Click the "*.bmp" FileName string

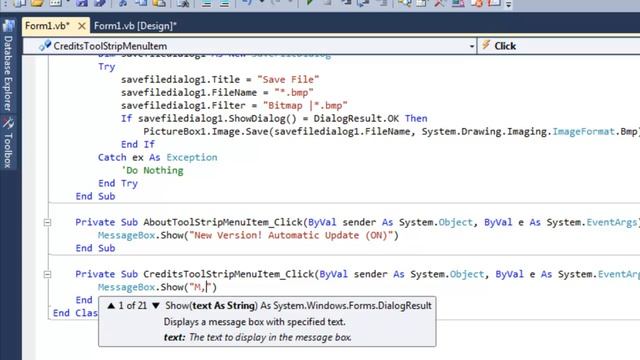click(294, 93)
